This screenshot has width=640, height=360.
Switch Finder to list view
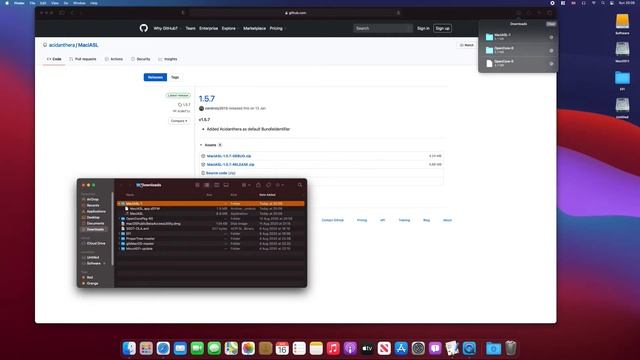pyautogui.click(x=207, y=185)
